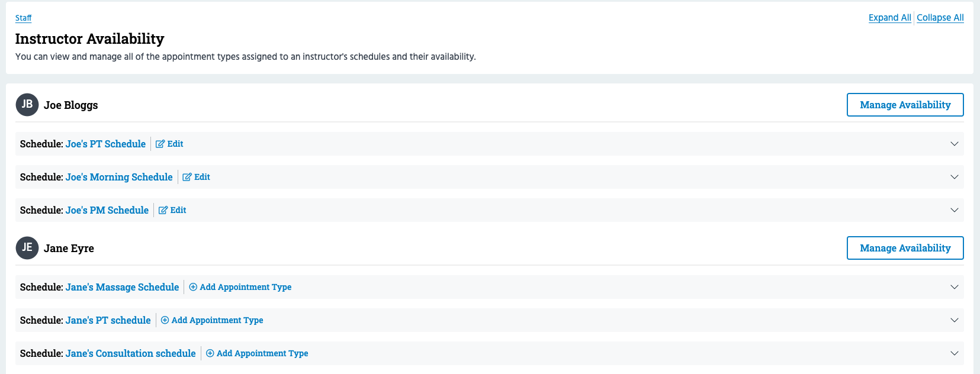Click the Collapse All link
Screen dimensions: 980x374
coord(940,18)
